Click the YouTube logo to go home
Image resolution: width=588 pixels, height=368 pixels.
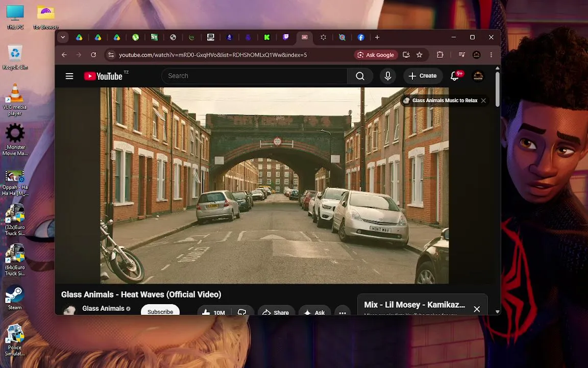click(103, 76)
